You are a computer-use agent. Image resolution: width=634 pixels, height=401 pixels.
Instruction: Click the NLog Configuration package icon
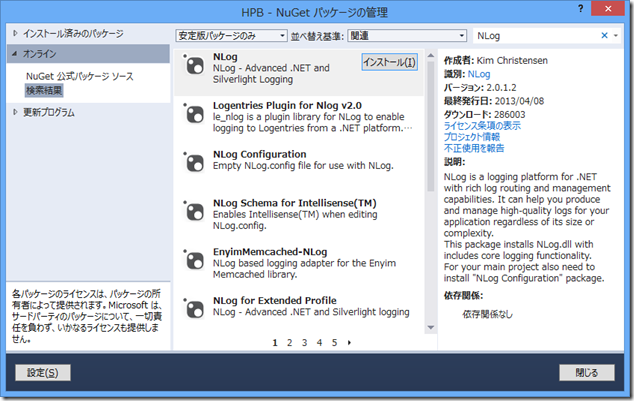tap(194, 163)
